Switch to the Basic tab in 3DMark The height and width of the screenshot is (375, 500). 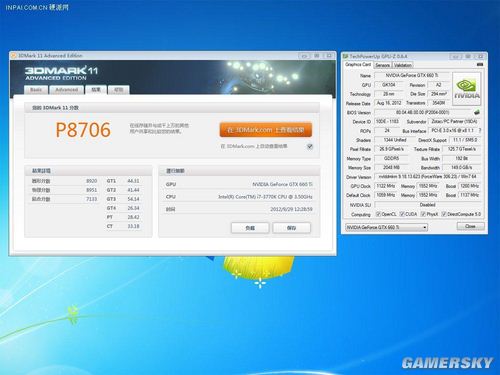pyautogui.click(x=36, y=90)
